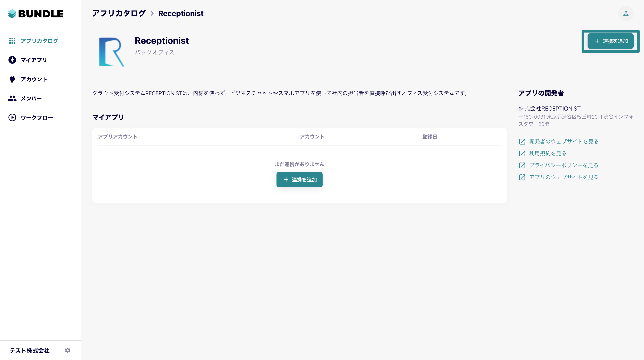
Task: Click the Receptionist app logo
Action: coord(111,52)
